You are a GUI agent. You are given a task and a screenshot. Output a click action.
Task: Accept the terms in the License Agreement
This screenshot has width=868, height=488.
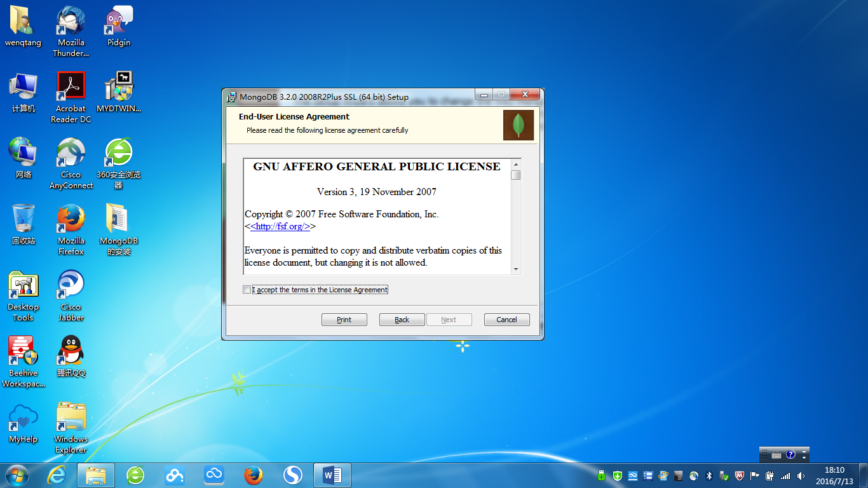pyautogui.click(x=247, y=290)
